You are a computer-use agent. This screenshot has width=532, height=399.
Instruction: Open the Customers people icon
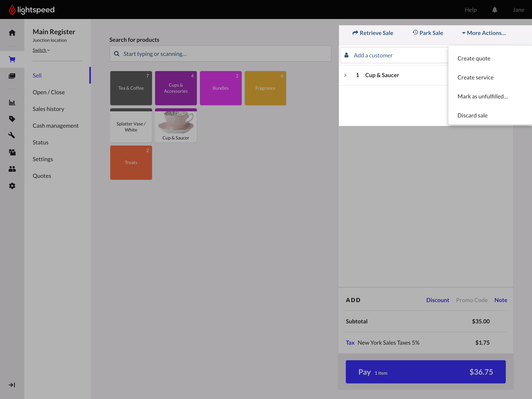(x=12, y=169)
